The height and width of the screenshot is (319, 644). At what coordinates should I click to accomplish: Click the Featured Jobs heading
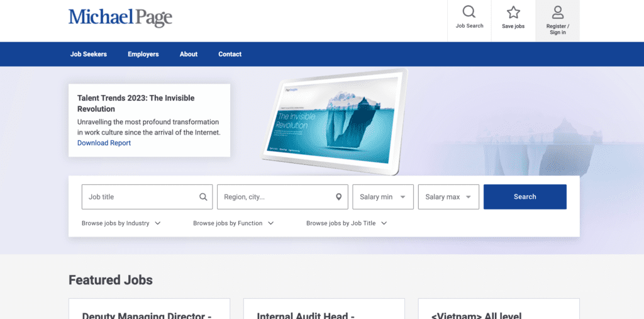point(111,281)
